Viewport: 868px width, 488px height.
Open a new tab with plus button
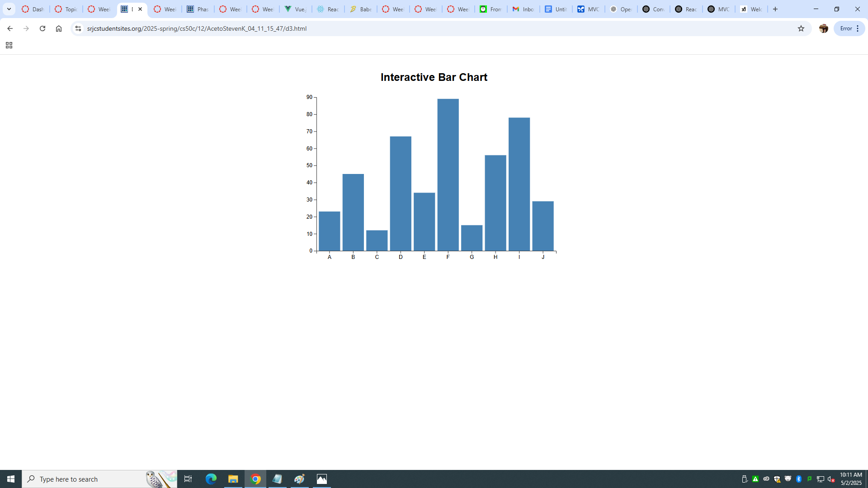click(x=775, y=9)
